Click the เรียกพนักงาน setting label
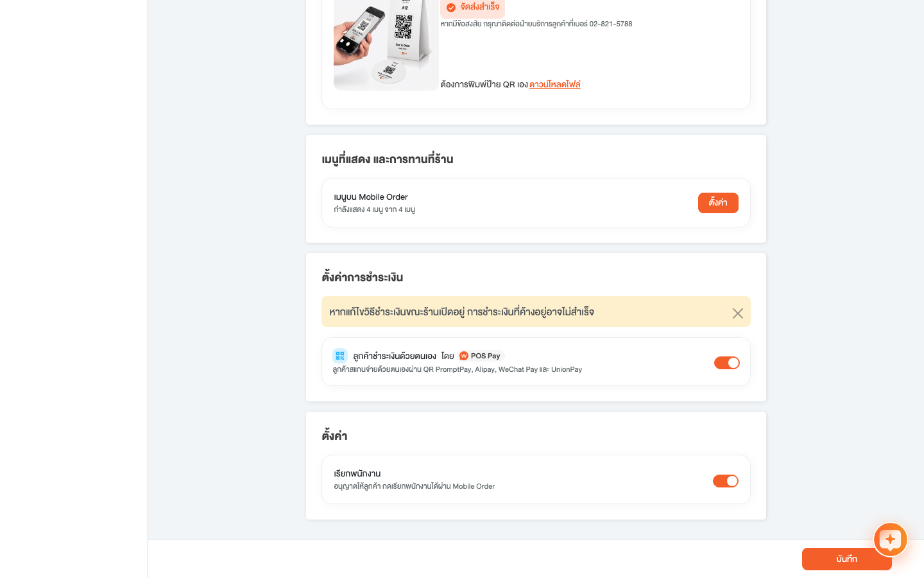 357,474
